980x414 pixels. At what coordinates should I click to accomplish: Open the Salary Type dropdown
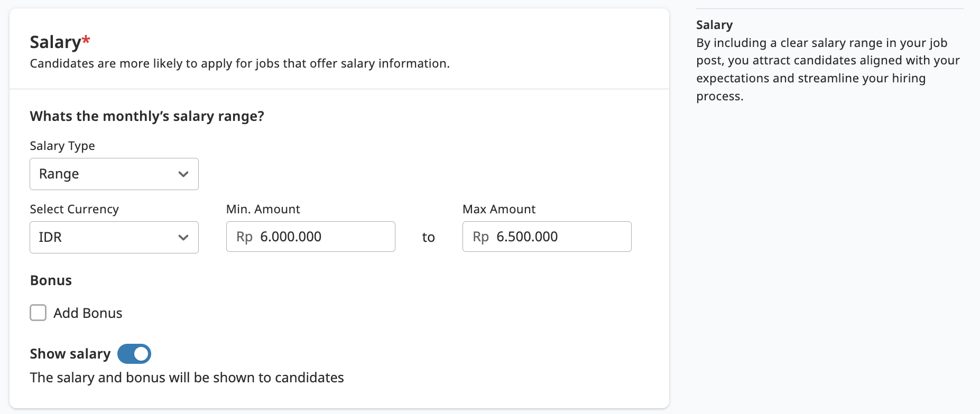click(x=114, y=174)
